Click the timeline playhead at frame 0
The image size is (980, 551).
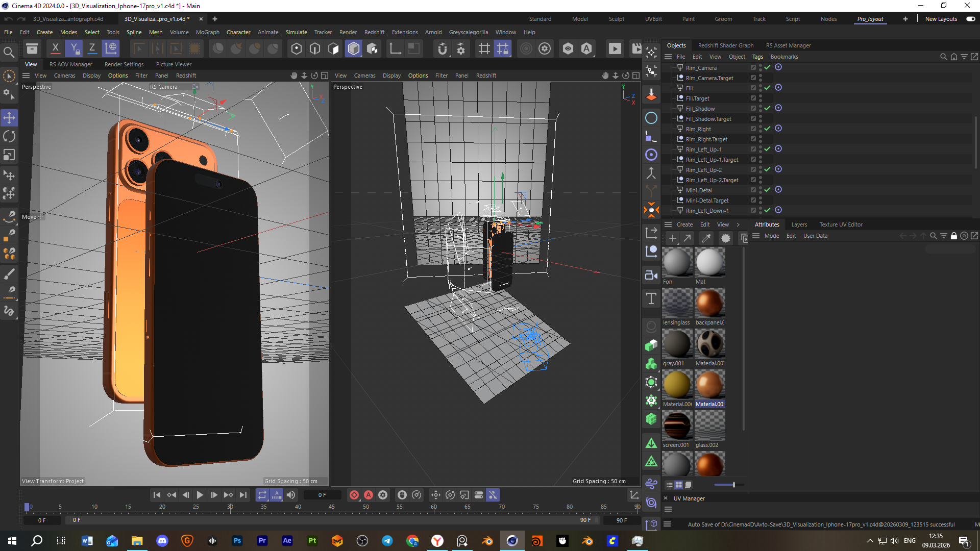(x=27, y=507)
